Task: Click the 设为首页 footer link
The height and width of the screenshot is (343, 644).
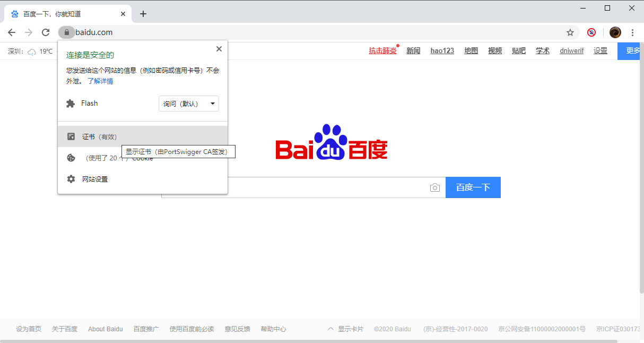Action: 29,329
